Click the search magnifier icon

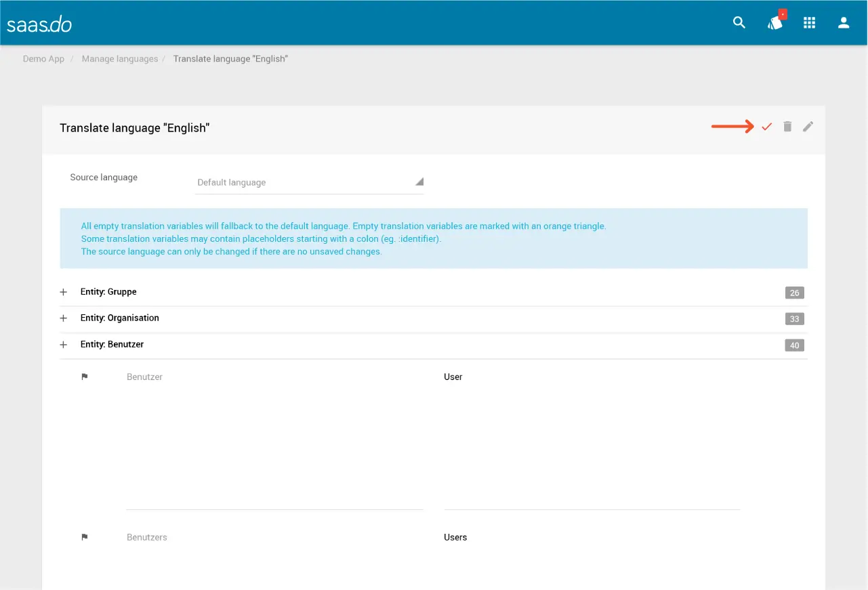(739, 23)
